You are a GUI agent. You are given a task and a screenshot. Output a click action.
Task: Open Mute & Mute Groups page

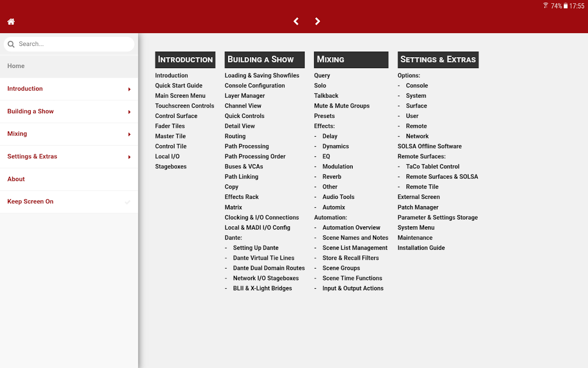point(342,106)
